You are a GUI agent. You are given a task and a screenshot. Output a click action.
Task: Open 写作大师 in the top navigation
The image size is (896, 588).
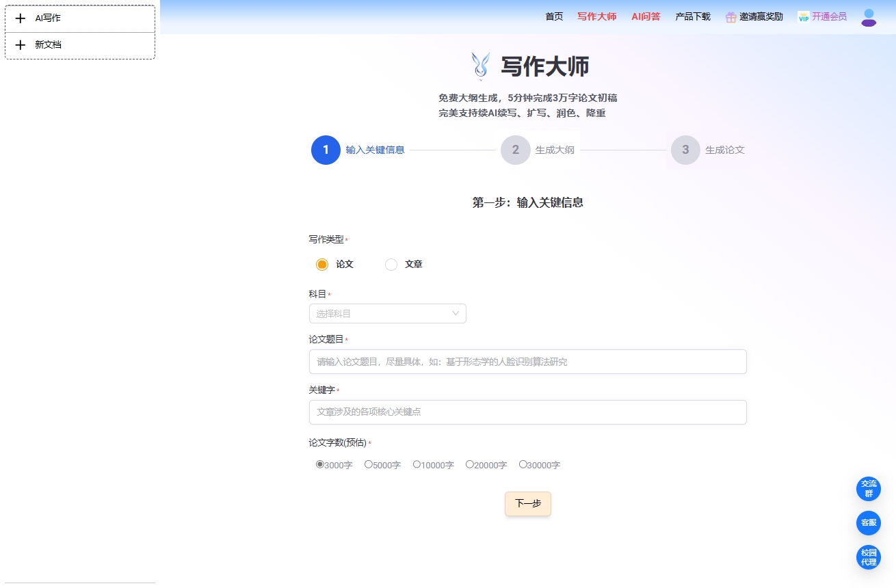(x=596, y=17)
